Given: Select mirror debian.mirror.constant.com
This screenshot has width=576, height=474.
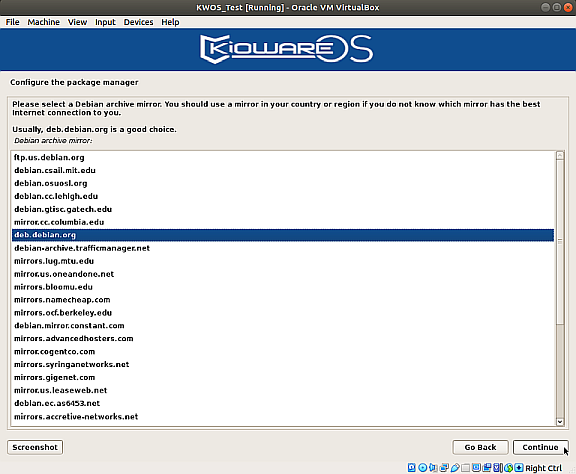Looking at the screenshot, I should [283, 326].
